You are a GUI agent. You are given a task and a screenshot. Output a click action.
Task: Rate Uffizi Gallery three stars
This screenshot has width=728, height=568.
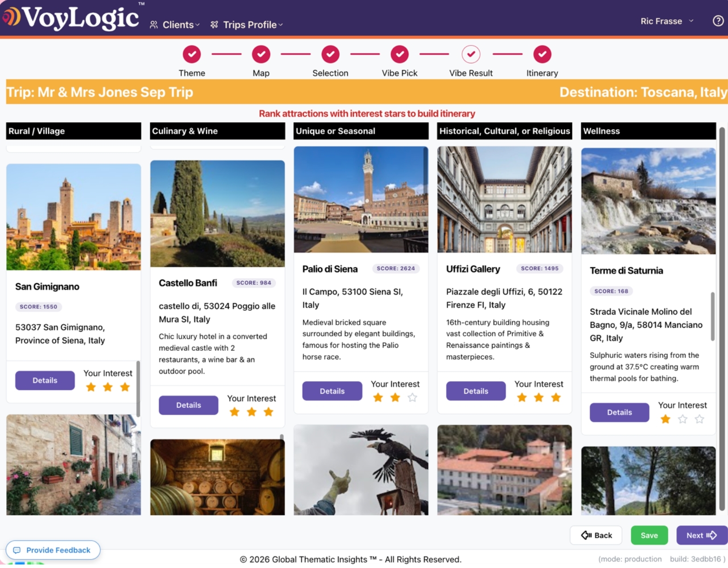pos(556,398)
